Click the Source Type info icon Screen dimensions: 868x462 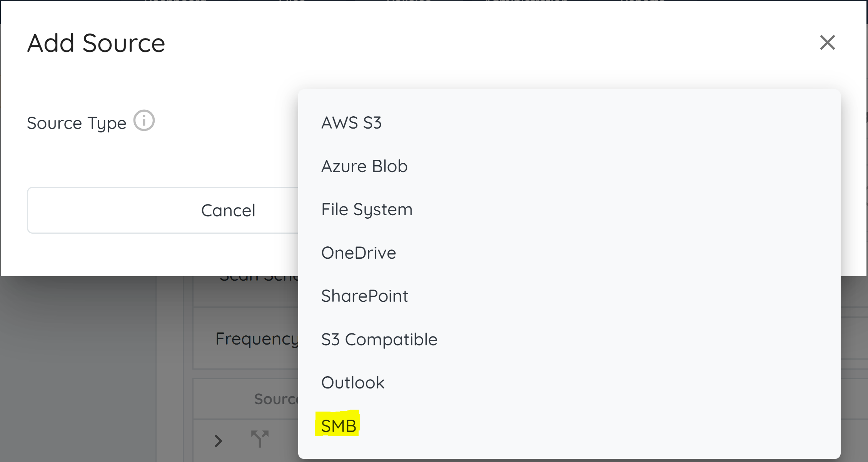(144, 121)
